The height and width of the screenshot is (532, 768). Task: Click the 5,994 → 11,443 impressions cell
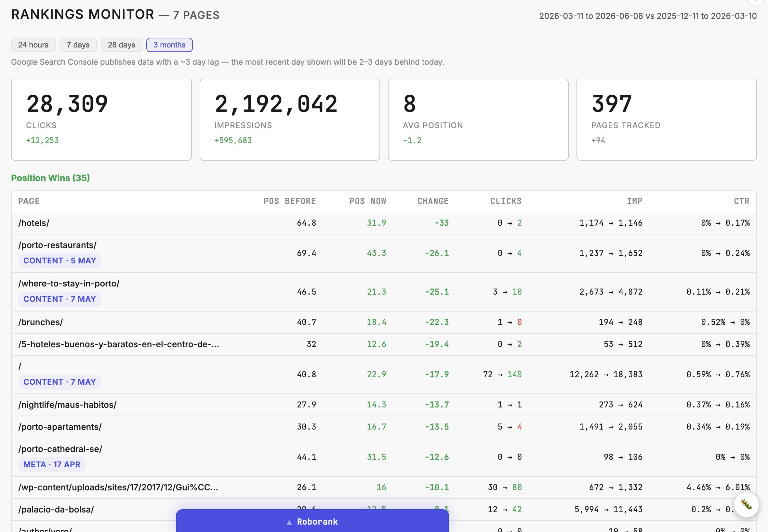click(608, 509)
